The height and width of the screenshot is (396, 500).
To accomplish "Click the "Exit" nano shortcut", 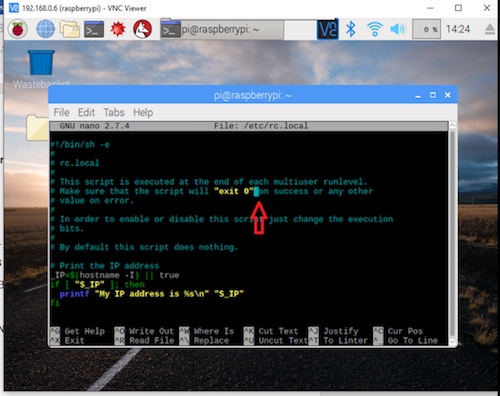I will pos(74,340).
